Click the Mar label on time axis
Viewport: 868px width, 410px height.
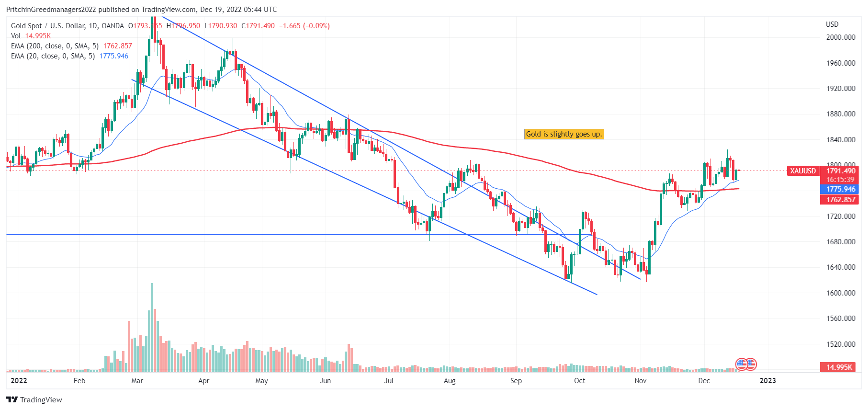(137, 381)
